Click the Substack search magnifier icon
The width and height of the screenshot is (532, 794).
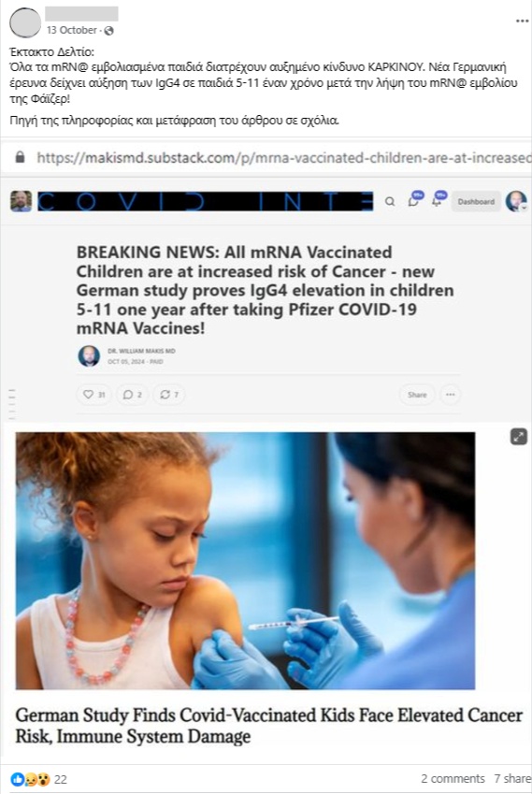tap(390, 201)
